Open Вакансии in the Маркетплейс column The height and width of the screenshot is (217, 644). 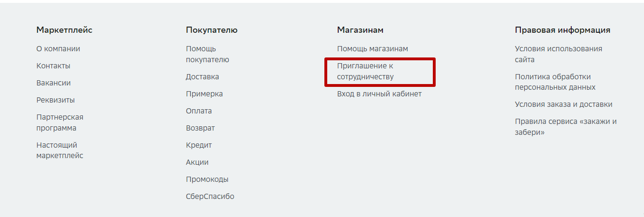pyautogui.click(x=53, y=83)
